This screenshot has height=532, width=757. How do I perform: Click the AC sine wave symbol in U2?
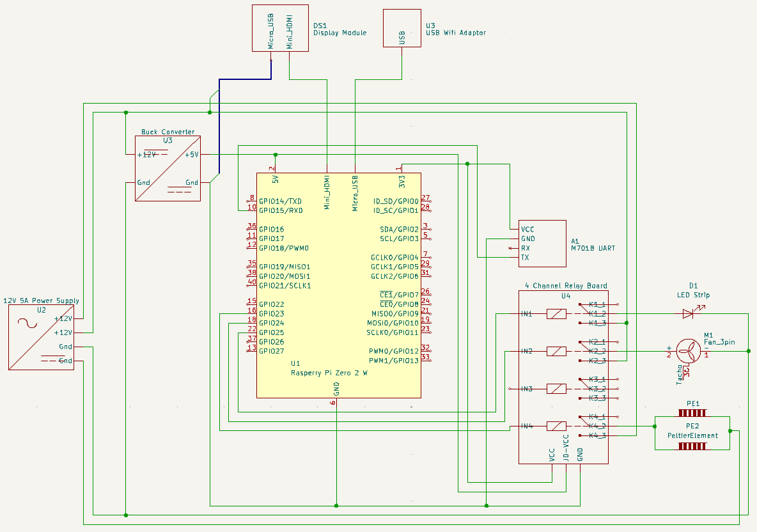[27, 323]
